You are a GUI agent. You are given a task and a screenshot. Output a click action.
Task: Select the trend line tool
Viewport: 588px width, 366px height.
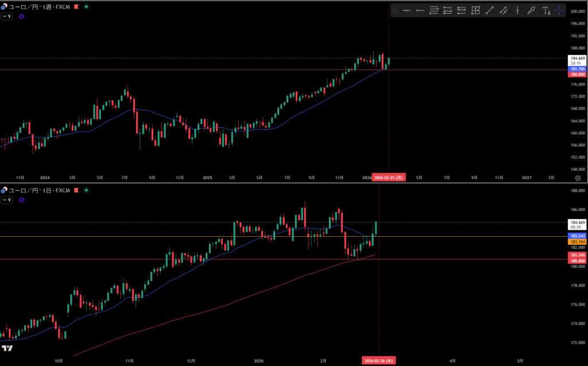click(x=489, y=10)
